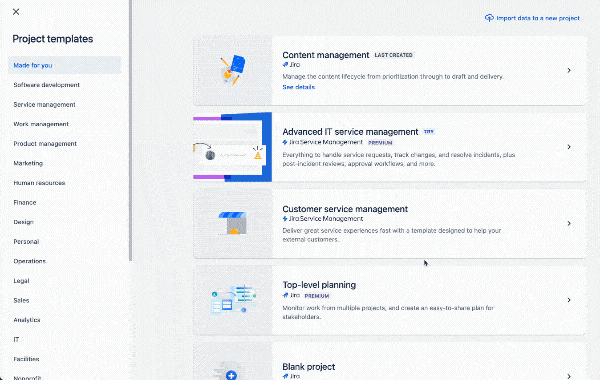Screen dimensions: 600x380
Task: Select the Human resources category
Action: pyautogui.click(x=39, y=183)
